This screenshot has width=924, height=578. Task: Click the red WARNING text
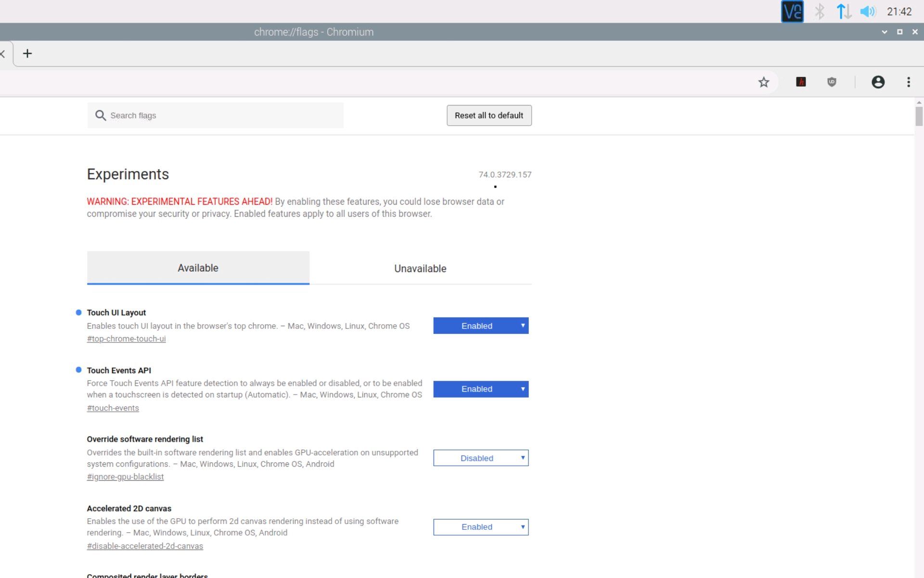pos(180,201)
